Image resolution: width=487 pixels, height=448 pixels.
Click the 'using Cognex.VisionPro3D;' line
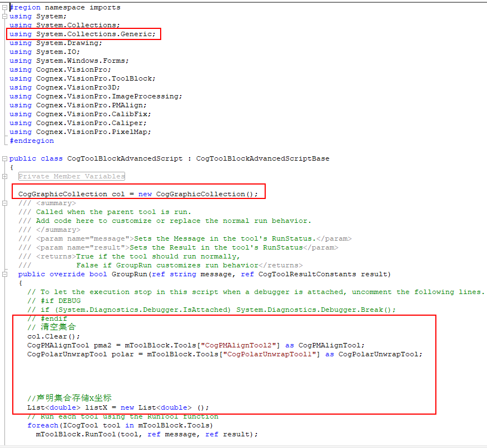64,88
